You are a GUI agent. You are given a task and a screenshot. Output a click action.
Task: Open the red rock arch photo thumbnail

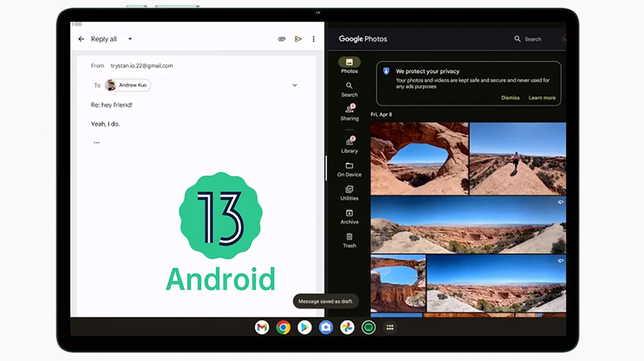tap(419, 158)
